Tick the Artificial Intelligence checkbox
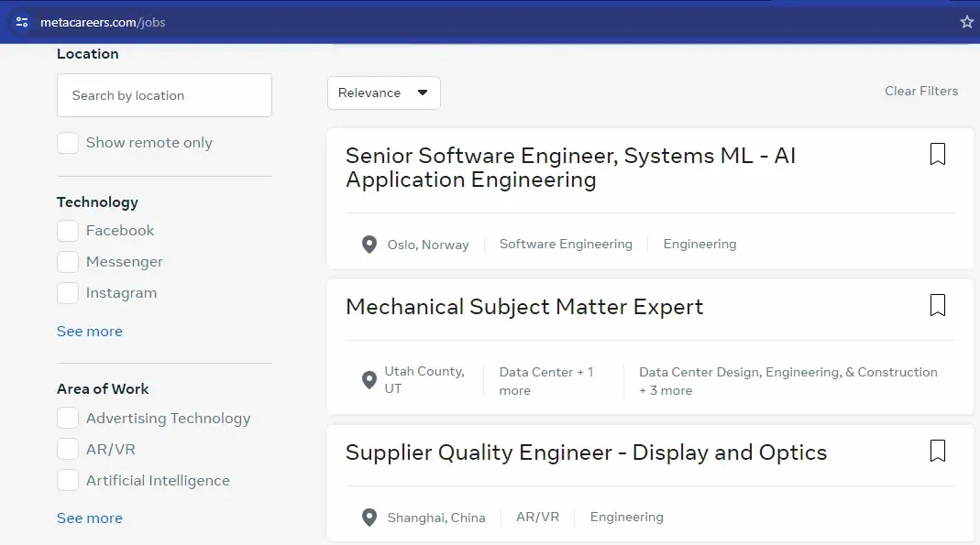 [x=68, y=481]
